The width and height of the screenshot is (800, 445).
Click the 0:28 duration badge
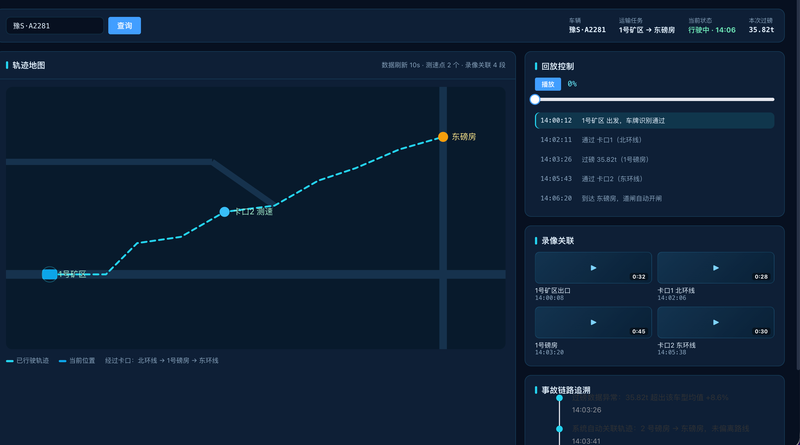point(761,277)
